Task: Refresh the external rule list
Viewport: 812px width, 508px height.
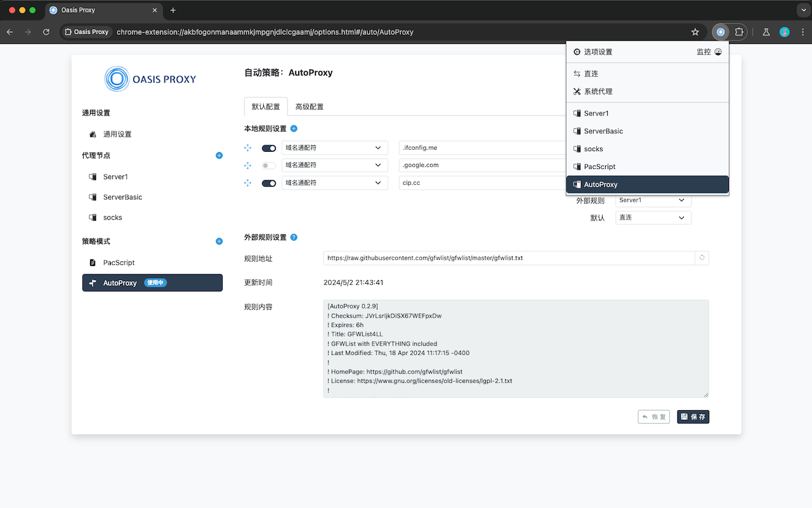Action: 702,258
